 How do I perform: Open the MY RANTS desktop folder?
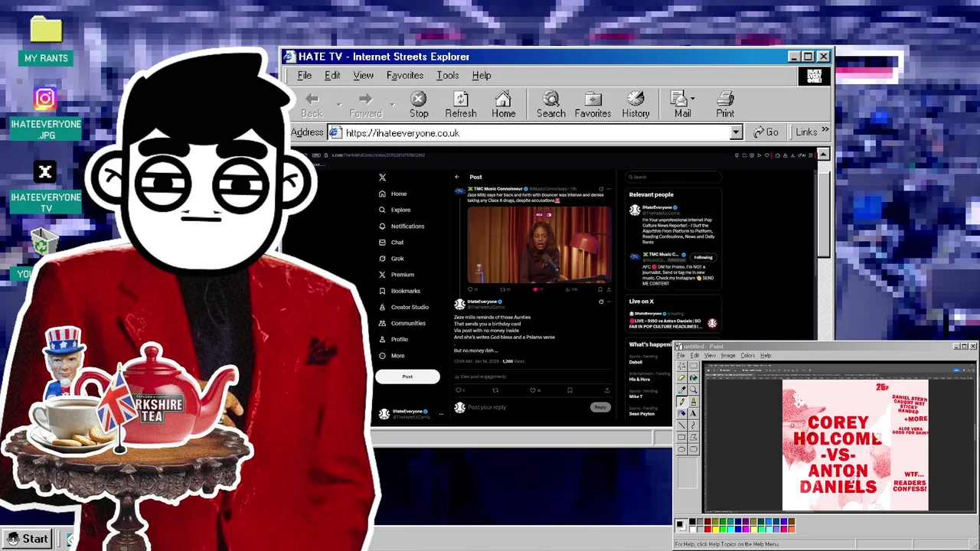(x=46, y=40)
